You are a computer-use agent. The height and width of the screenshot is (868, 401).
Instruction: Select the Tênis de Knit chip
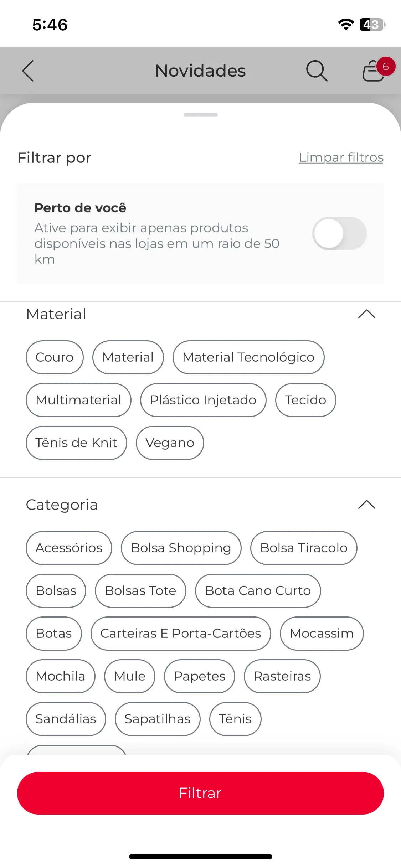(76, 443)
